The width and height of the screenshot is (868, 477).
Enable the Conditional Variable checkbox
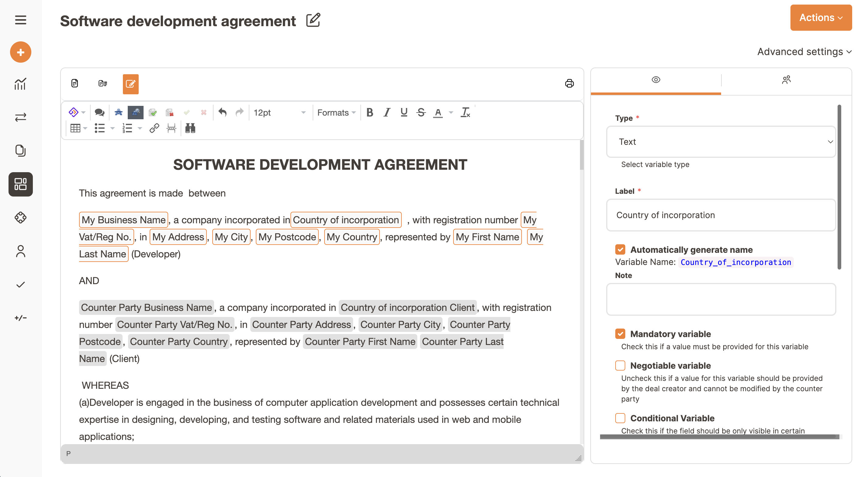[620, 418]
